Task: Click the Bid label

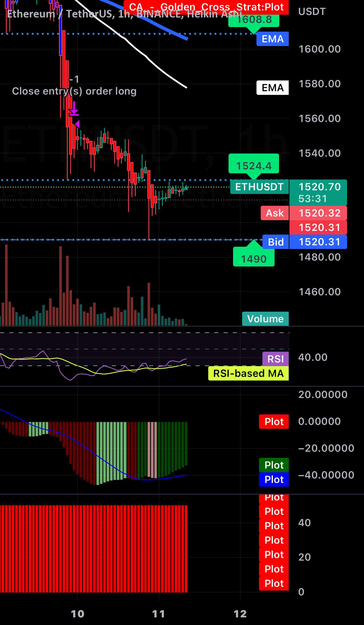Action: (x=276, y=242)
